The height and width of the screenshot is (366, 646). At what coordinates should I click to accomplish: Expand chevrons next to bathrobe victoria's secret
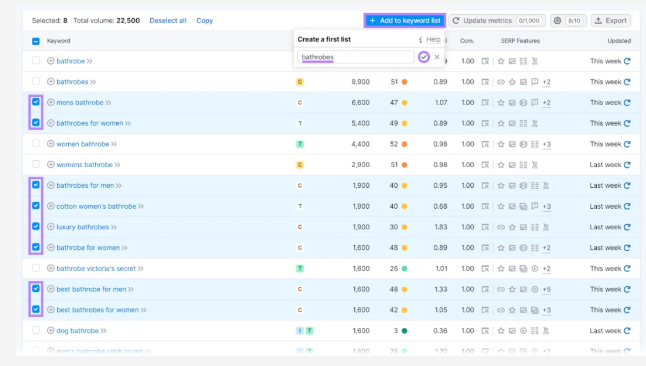(x=140, y=269)
